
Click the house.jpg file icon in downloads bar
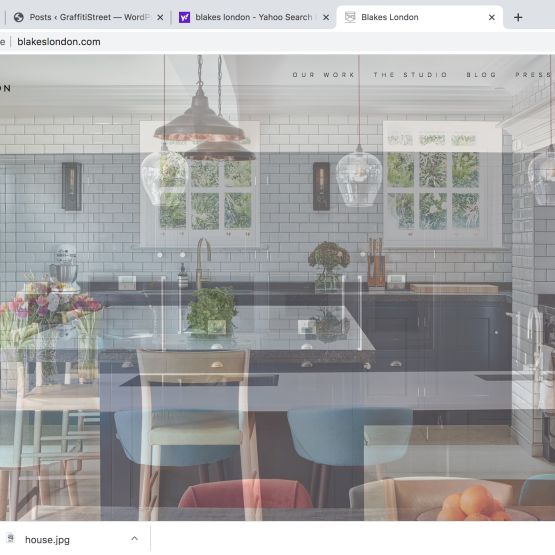11,538
